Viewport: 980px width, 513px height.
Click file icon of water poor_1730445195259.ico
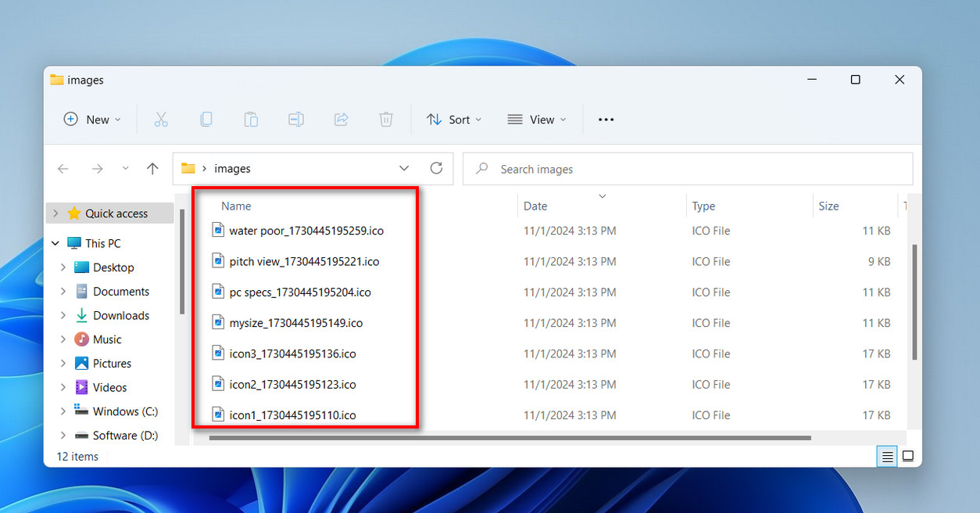tap(218, 231)
